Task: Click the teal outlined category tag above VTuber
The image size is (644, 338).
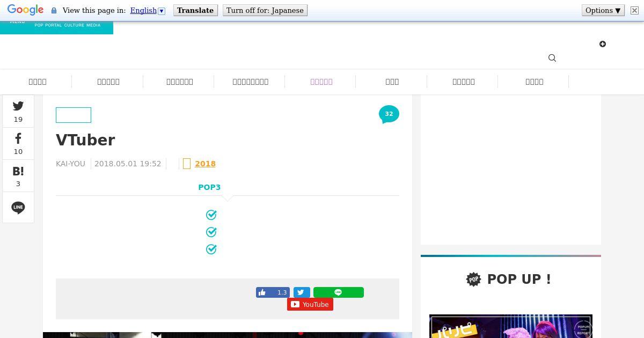Action: (x=74, y=115)
